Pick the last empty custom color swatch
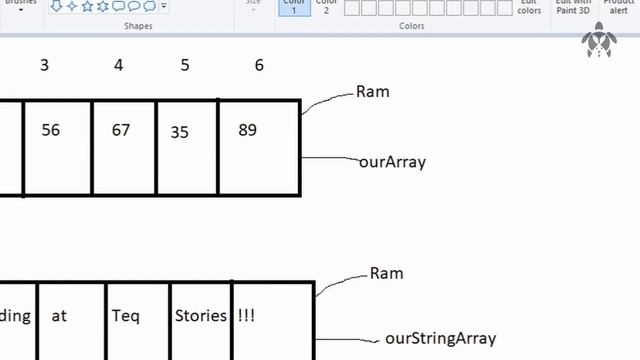Screen dimensions: 640x360 click(x=505, y=8)
